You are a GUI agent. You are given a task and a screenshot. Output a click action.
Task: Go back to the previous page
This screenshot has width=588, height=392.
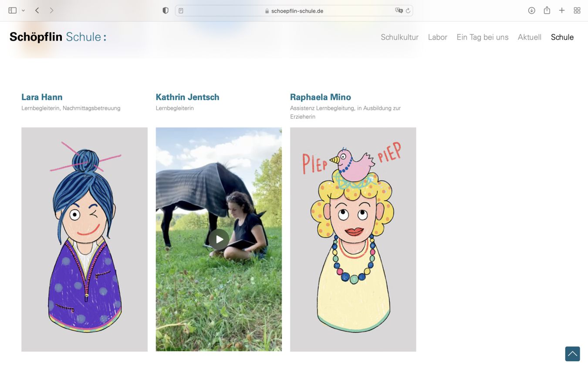(x=37, y=10)
